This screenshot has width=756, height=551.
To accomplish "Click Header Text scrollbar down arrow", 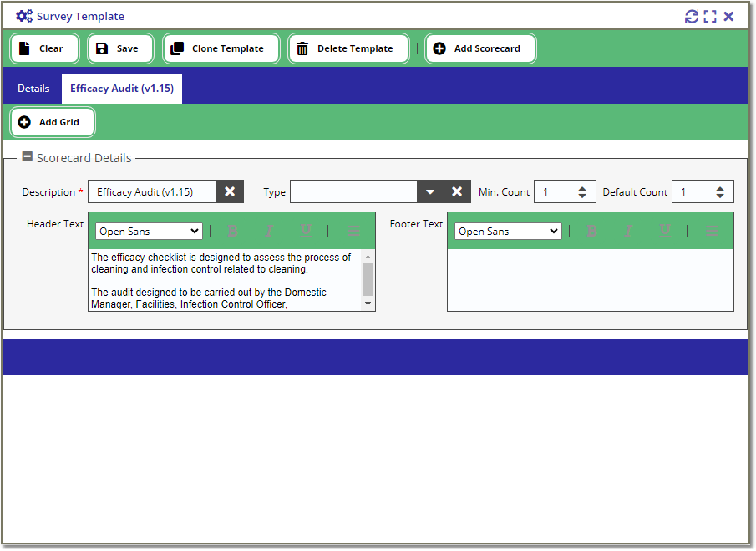I will [368, 304].
